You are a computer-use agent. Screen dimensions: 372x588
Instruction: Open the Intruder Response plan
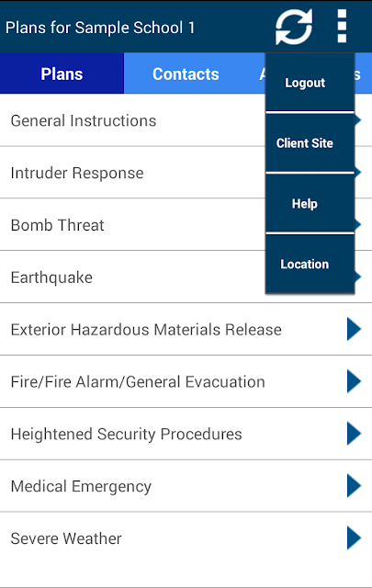click(x=77, y=173)
